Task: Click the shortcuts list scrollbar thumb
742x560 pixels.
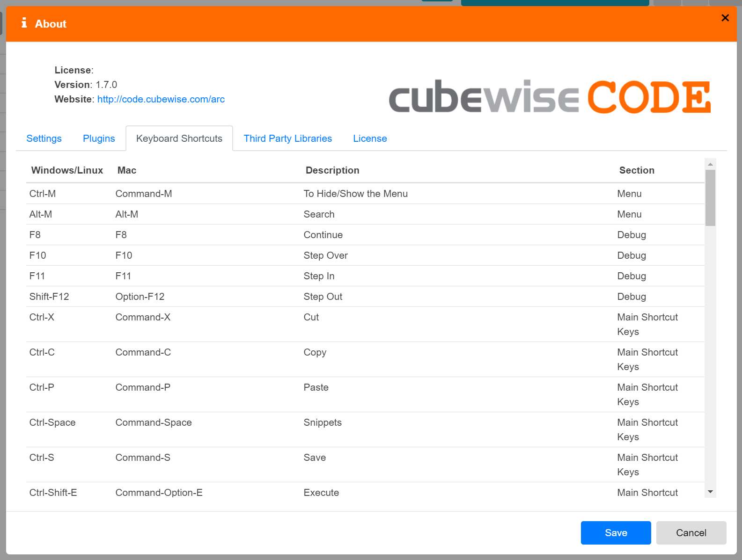Action: coord(710,197)
